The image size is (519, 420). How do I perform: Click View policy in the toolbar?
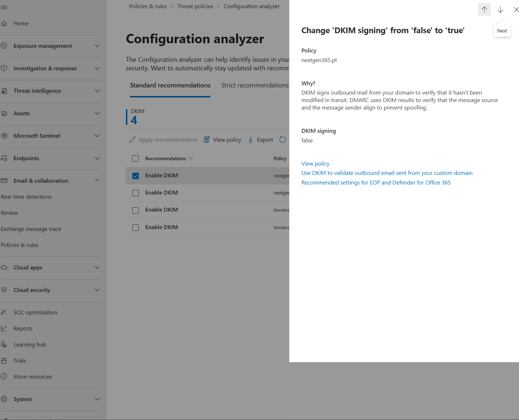click(x=223, y=140)
